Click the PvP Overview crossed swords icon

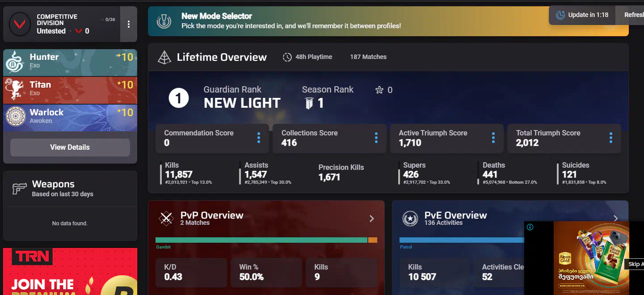click(167, 218)
